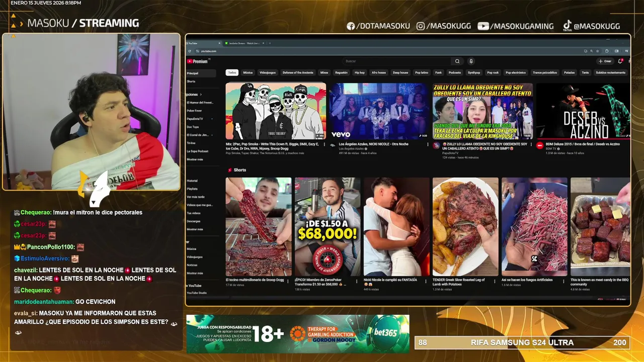The height and width of the screenshot is (362, 644).
Task: Select the Trance psicodélico chip
Action: tap(545, 72)
